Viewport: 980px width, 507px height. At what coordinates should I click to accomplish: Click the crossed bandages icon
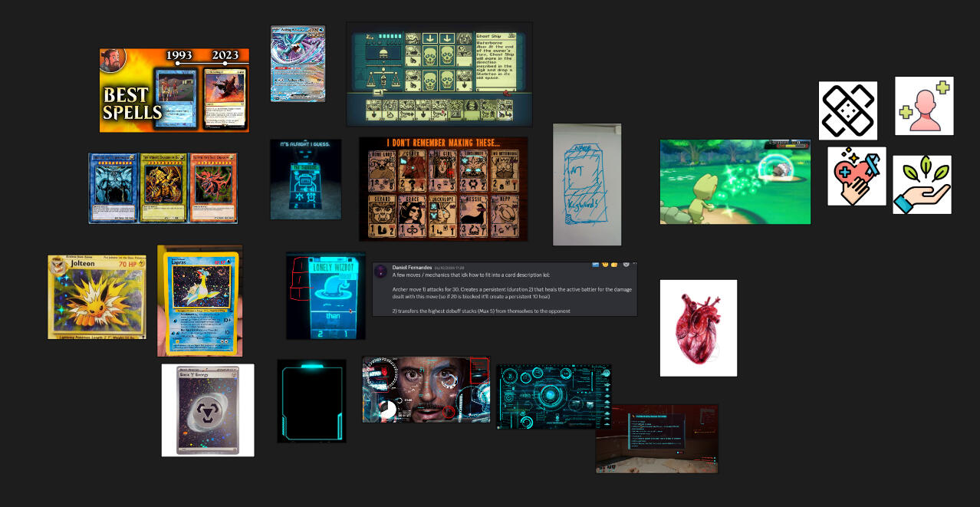pyautogui.click(x=847, y=111)
